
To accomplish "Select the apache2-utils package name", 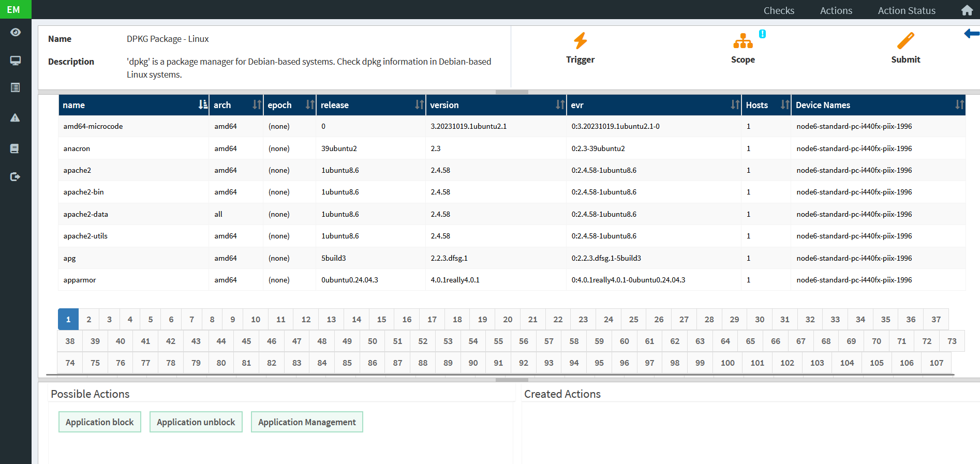I will click(x=85, y=236).
